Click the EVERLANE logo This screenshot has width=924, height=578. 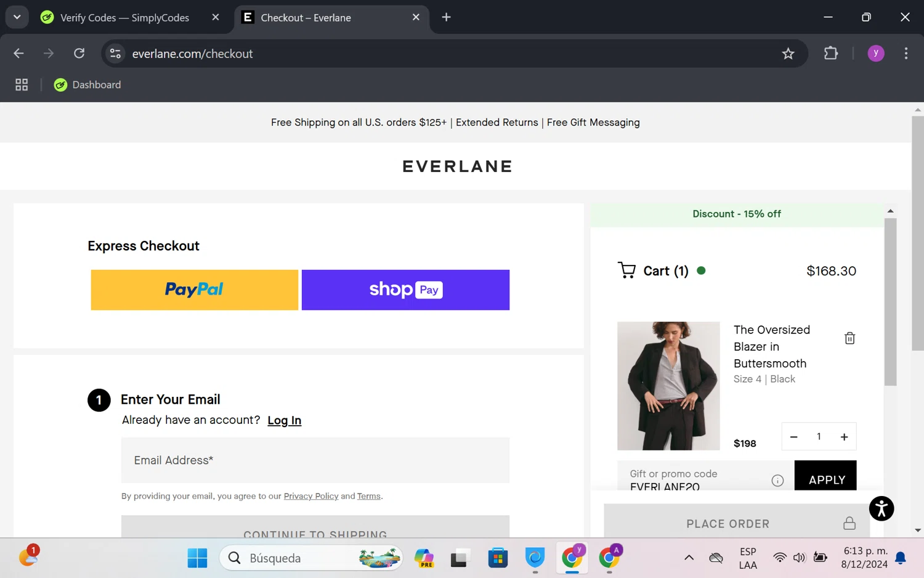click(x=457, y=166)
